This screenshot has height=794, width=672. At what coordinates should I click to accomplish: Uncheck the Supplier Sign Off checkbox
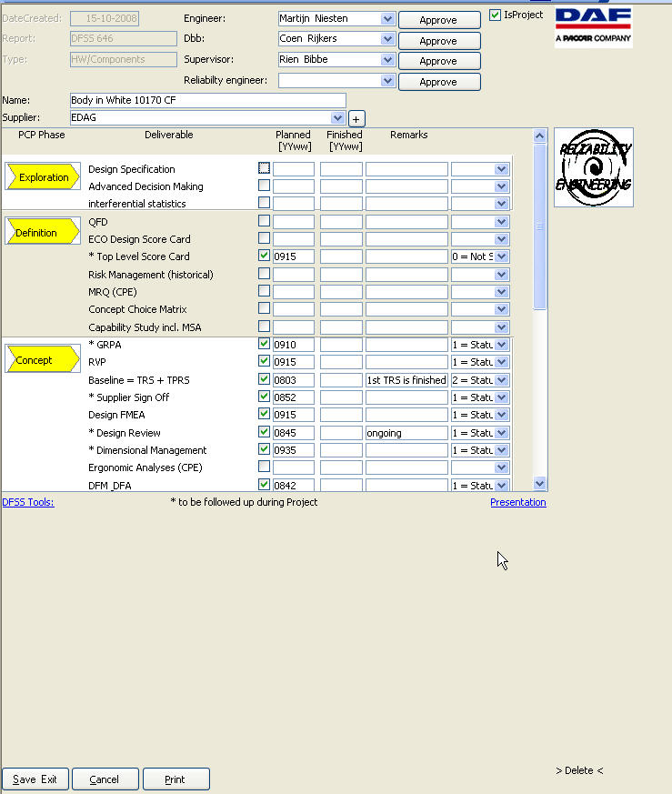pos(264,397)
